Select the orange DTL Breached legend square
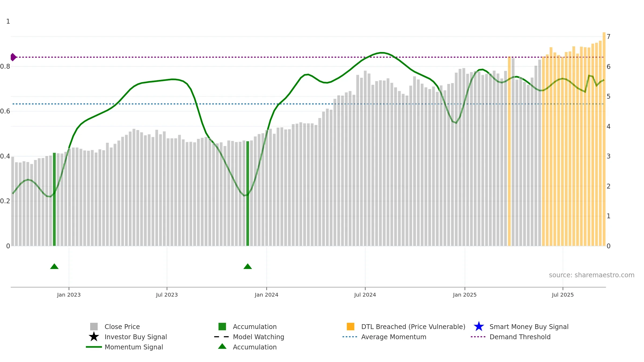The image size is (644, 362). pos(350,327)
